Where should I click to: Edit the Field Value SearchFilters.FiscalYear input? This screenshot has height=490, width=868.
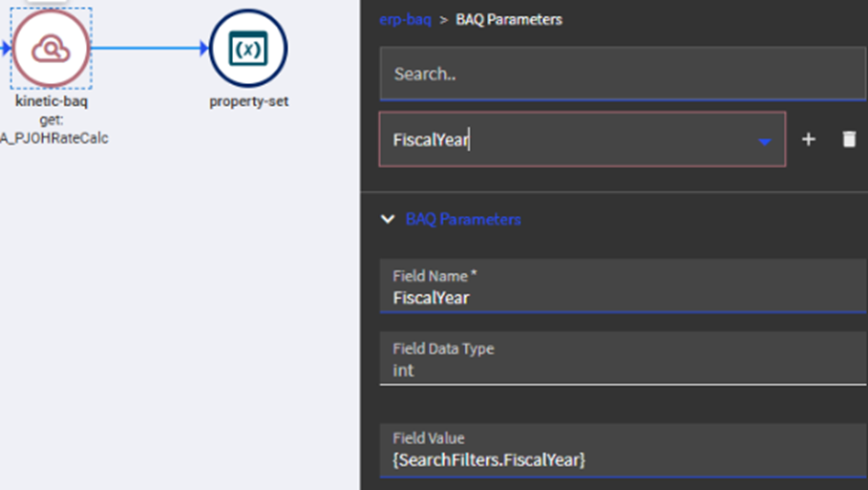point(622,459)
